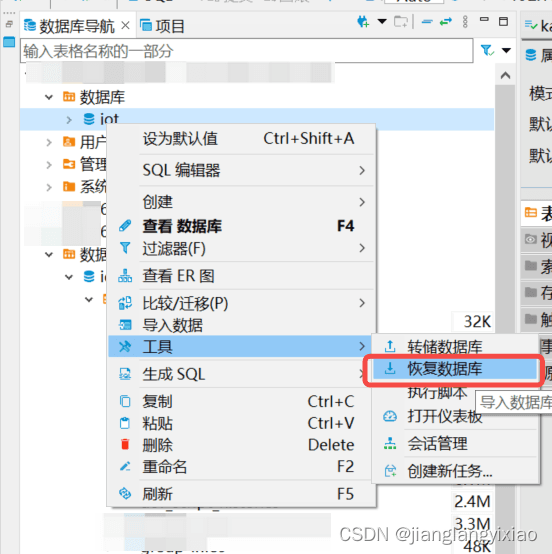Click the link with editor arrows icon

click(446, 22)
